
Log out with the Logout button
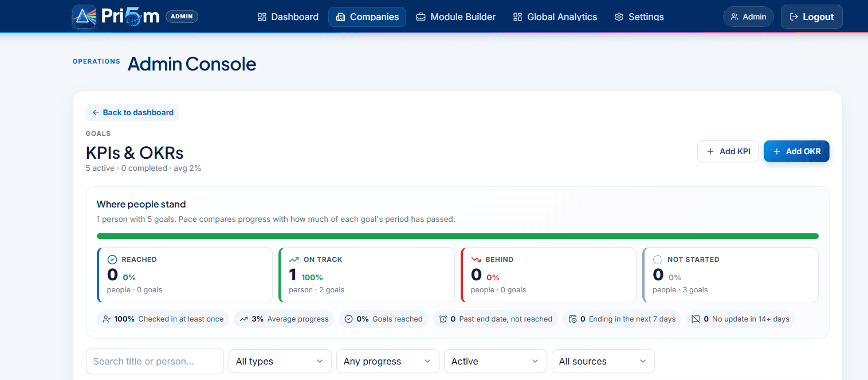pyautogui.click(x=812, y=17)
